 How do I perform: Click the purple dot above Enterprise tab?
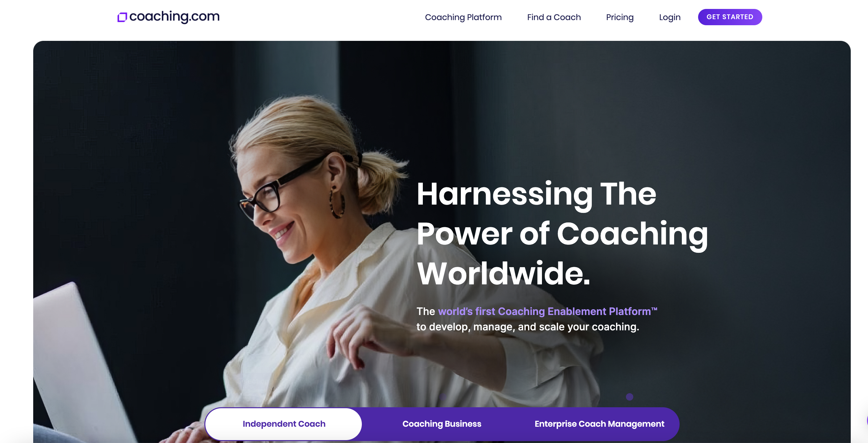pos(629,397)
